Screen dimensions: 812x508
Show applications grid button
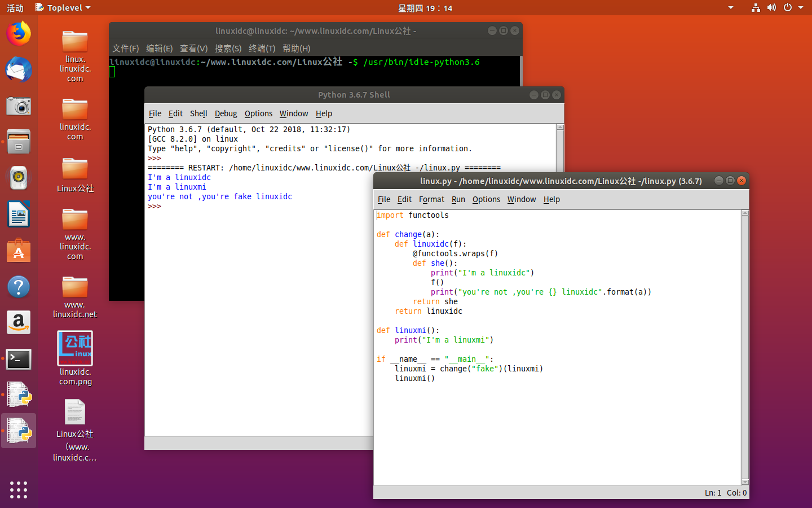[19, 489]
